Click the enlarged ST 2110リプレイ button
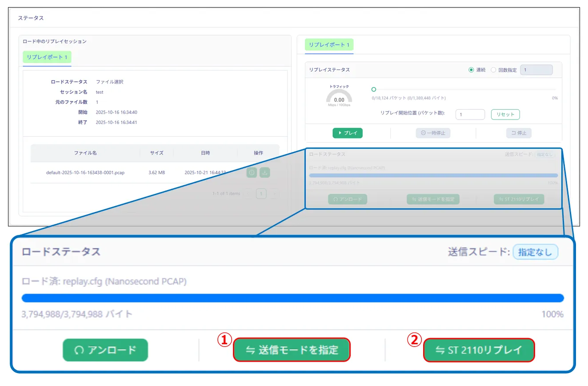This screenshot has height=386, width=588. pyautogui.click(x=479, y=350)
